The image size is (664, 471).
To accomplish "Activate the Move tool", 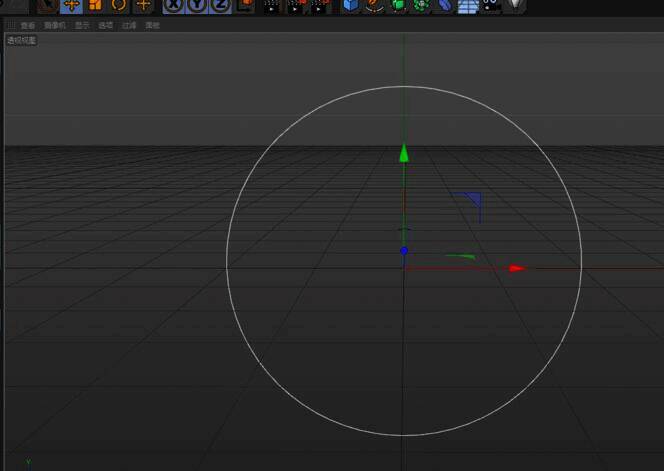I will [x=71, y=4].
